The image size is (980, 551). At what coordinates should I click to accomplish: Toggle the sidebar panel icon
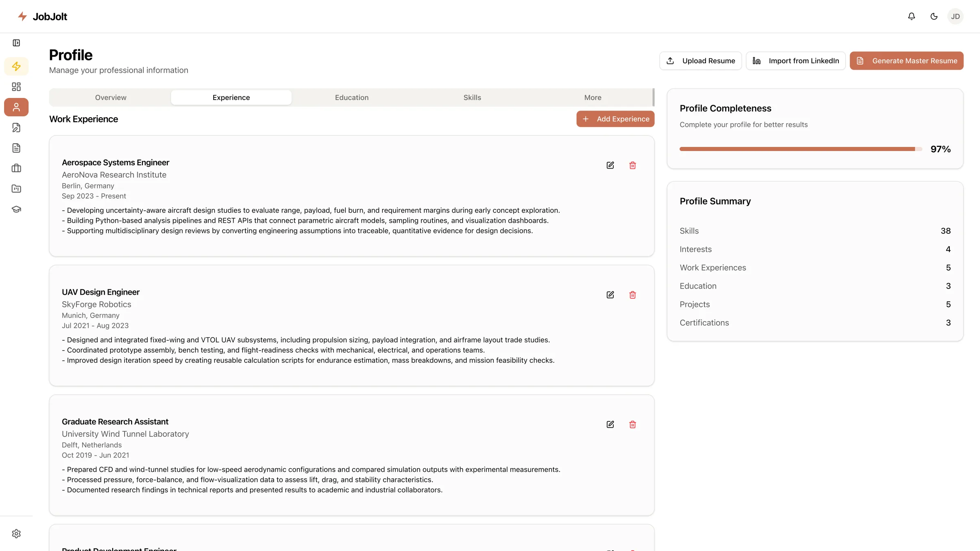pos(16,43)
